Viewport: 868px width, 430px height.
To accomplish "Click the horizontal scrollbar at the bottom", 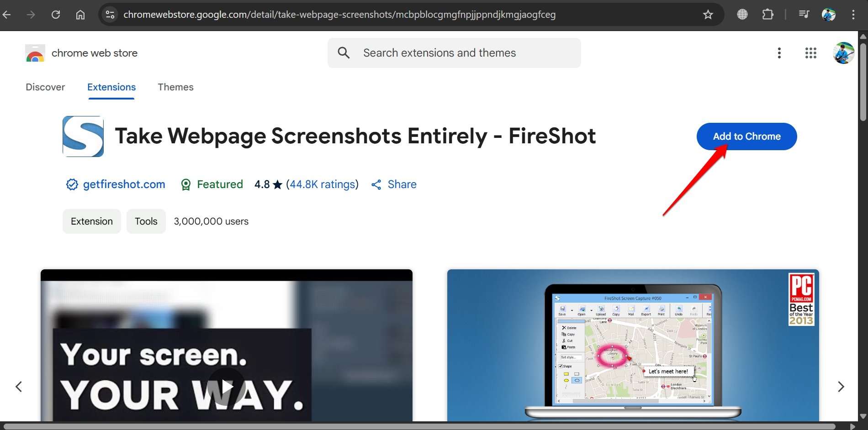I will coord(419,426).
